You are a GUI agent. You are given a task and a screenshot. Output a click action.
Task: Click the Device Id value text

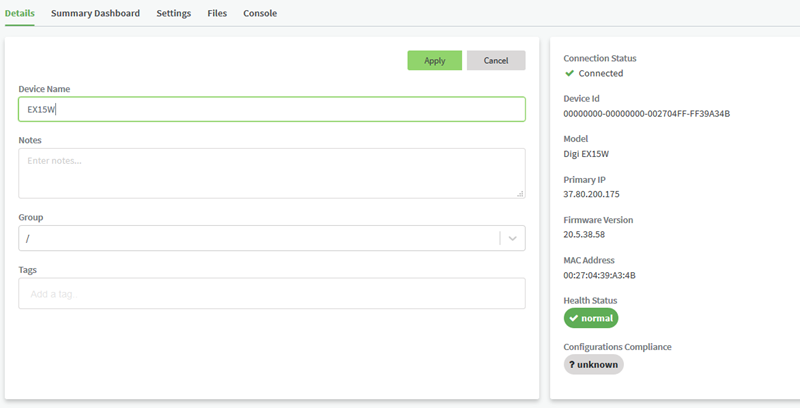point(647,113)
